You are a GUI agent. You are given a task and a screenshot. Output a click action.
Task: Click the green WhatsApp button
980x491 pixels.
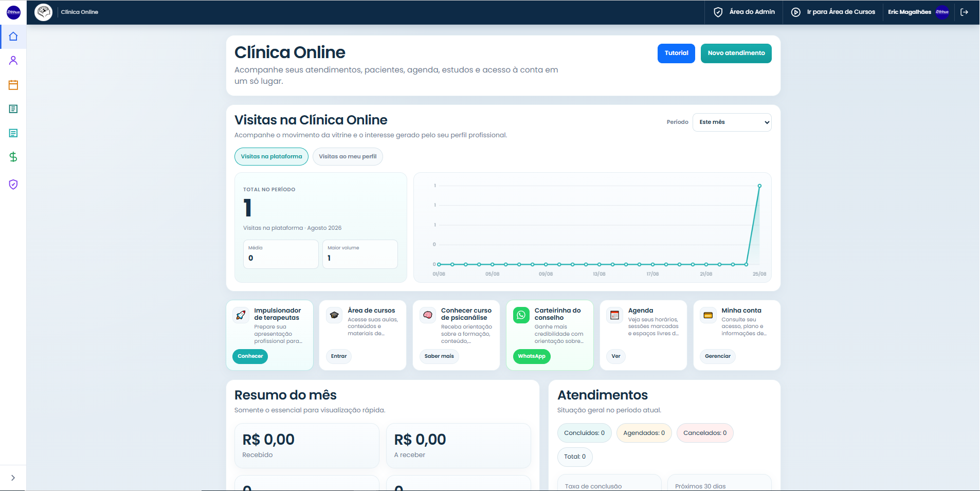click(532, 356)
